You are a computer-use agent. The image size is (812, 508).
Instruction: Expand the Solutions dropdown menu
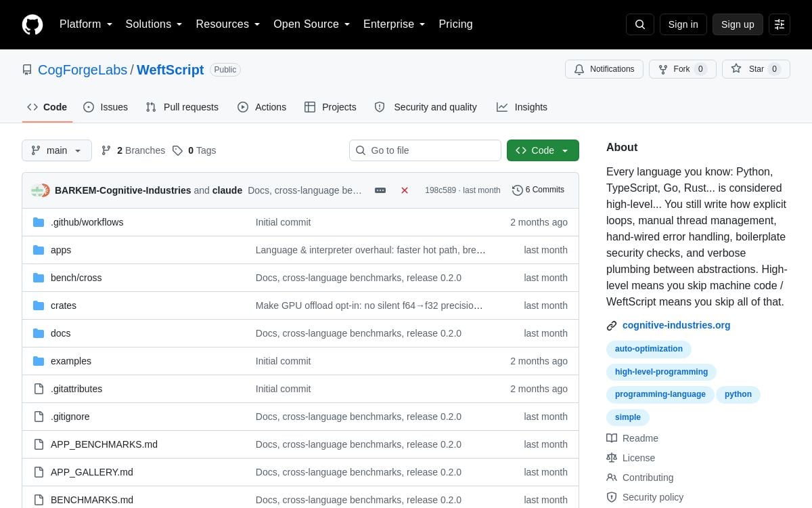[x=154, y=24]
